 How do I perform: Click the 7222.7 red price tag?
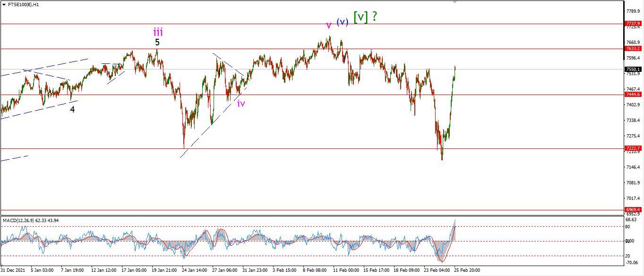pyautogui.click(x=633, y=148)
